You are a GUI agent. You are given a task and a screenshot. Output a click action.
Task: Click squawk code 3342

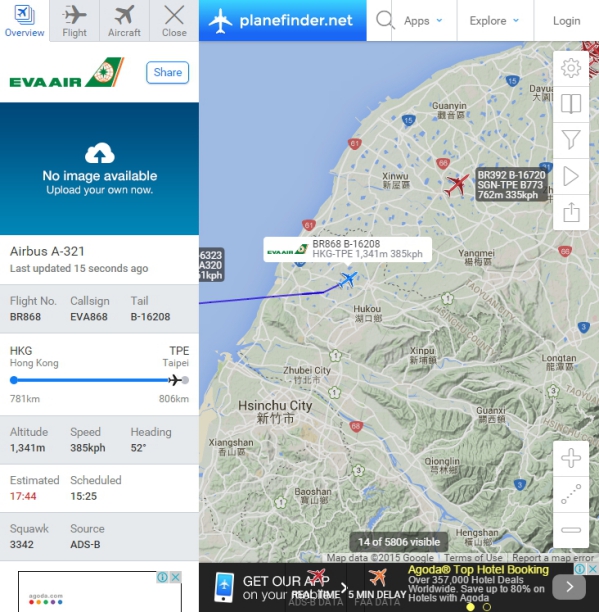pos(21,544)
